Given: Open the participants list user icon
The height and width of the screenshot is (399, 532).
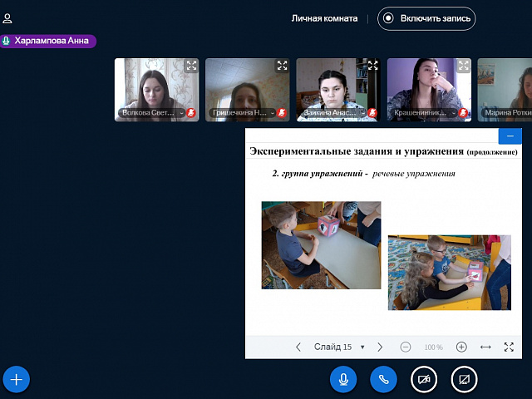Looking at the screenshot, I should point(7,18).
